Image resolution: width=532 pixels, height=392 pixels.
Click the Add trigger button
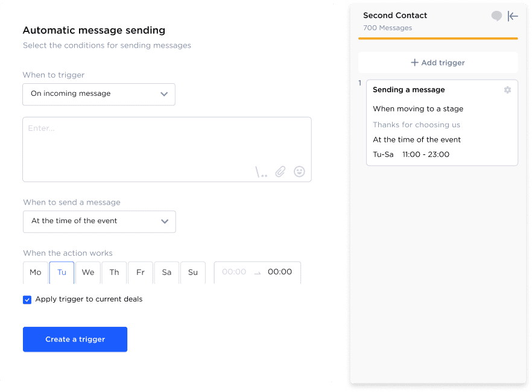pos(437,62)
